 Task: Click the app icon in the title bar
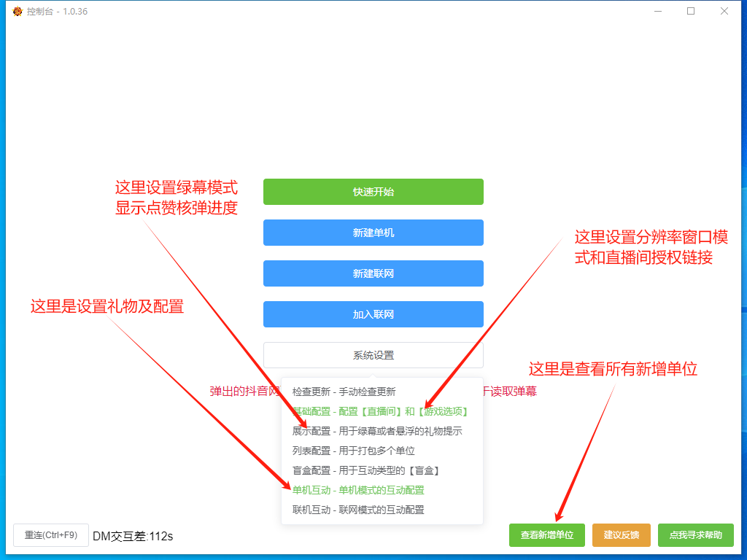click(x=18, y=11)
